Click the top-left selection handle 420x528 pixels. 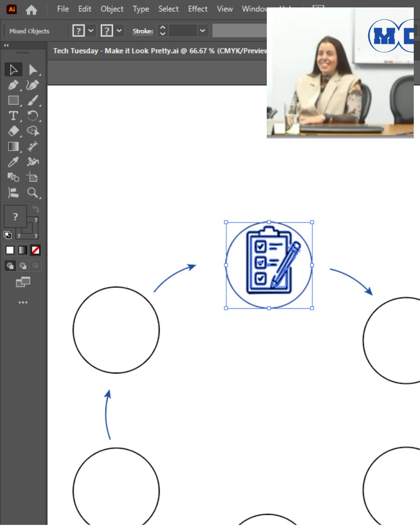tap(226, 222)
